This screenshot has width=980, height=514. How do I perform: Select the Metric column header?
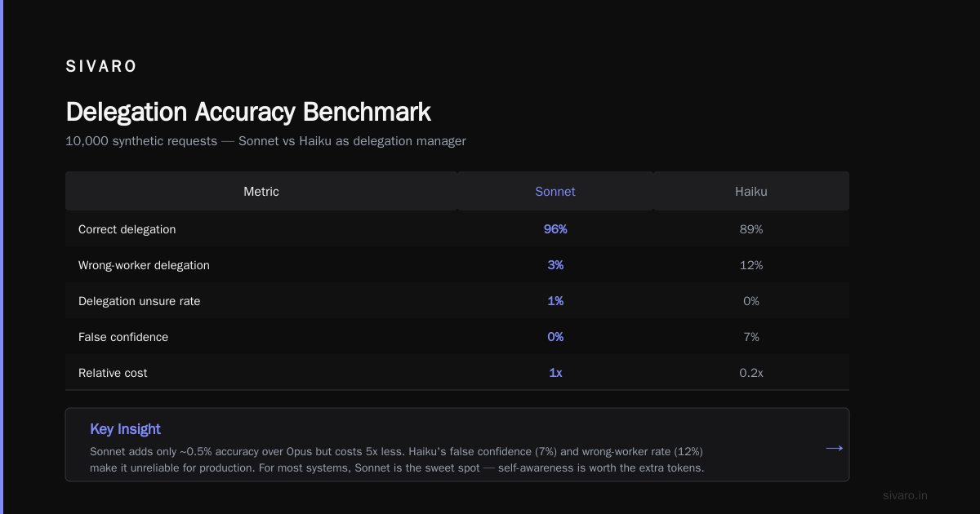261,192
